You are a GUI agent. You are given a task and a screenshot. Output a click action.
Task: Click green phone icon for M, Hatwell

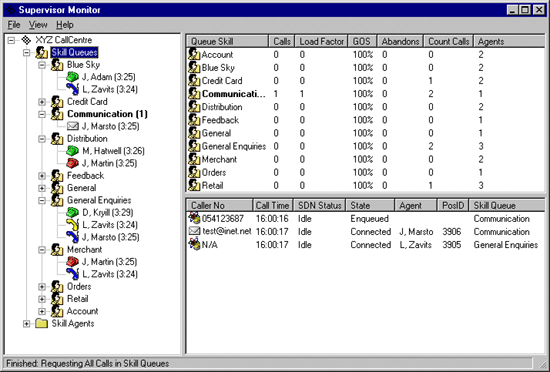72,151
